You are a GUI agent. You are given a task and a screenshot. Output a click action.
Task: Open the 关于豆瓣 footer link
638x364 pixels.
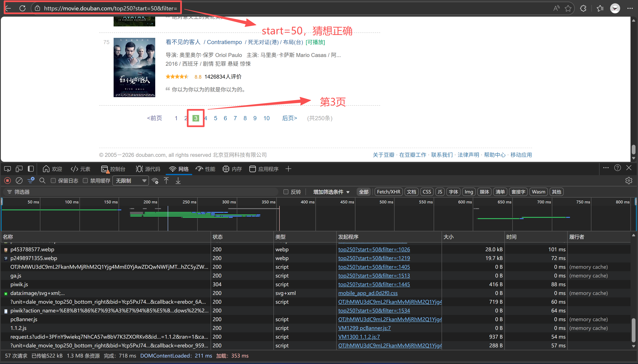383,155
